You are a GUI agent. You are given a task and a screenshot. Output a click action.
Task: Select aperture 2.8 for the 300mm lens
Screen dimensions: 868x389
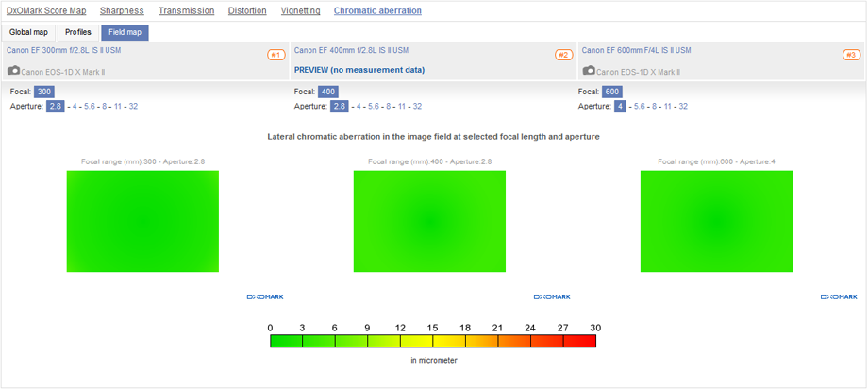[x=56, y=107]
